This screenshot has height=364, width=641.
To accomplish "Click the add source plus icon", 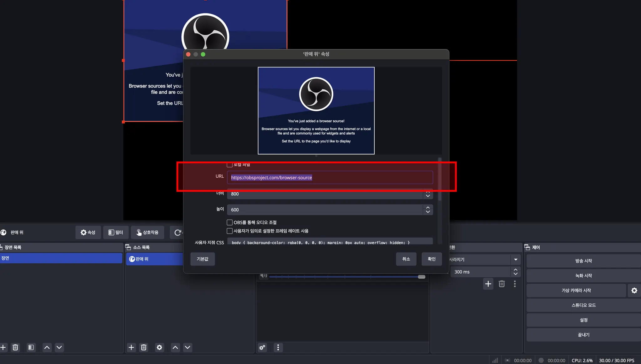I will [131, 347].
